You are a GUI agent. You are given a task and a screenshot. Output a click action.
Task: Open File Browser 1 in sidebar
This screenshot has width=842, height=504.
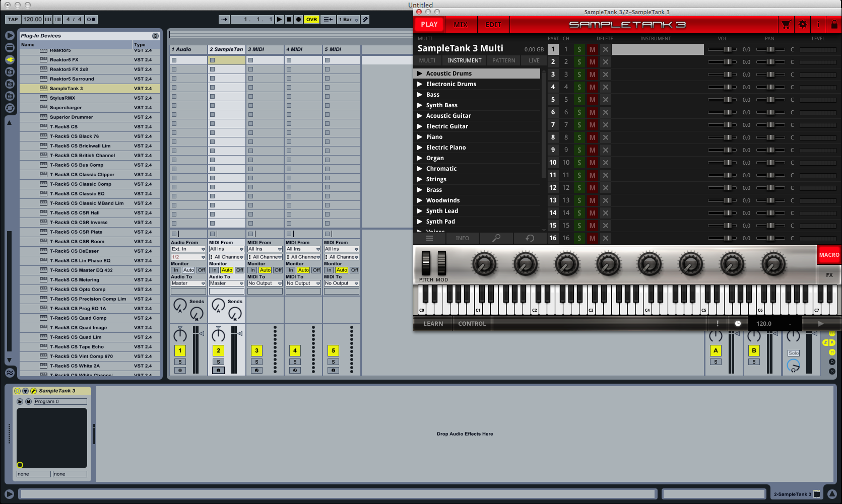click(10, 71)
